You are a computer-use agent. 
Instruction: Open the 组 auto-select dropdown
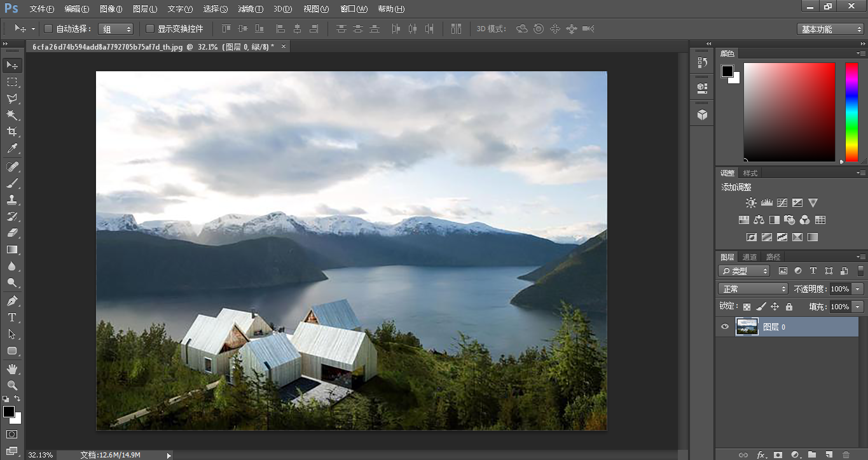(x=116, y=29)
